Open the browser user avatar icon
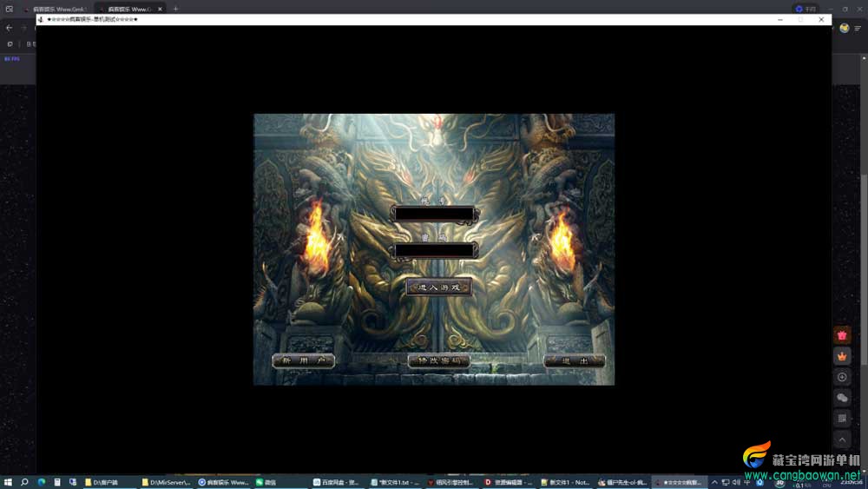This screenshot has width=868, height=489. coord(845,28)
